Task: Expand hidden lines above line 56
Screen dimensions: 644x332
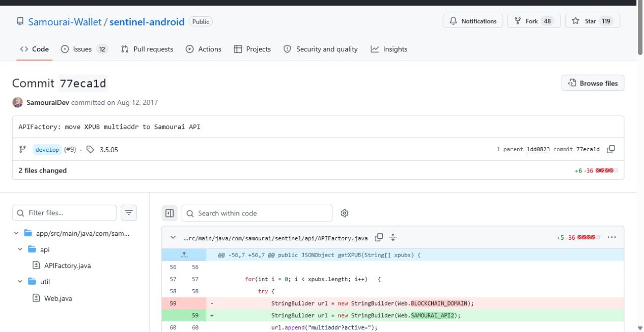Action: (184, 255)
